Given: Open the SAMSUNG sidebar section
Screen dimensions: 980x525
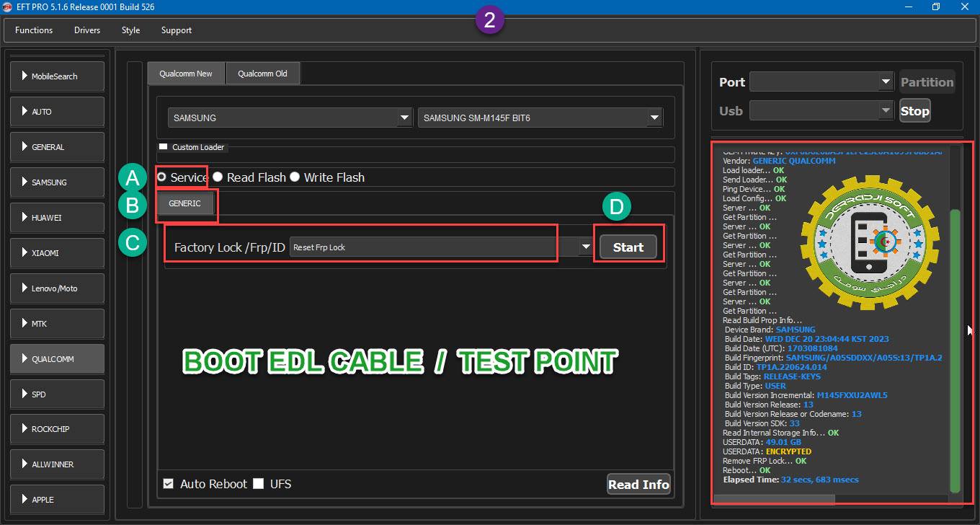Looking at the screenshot, I should pos(57,182).
